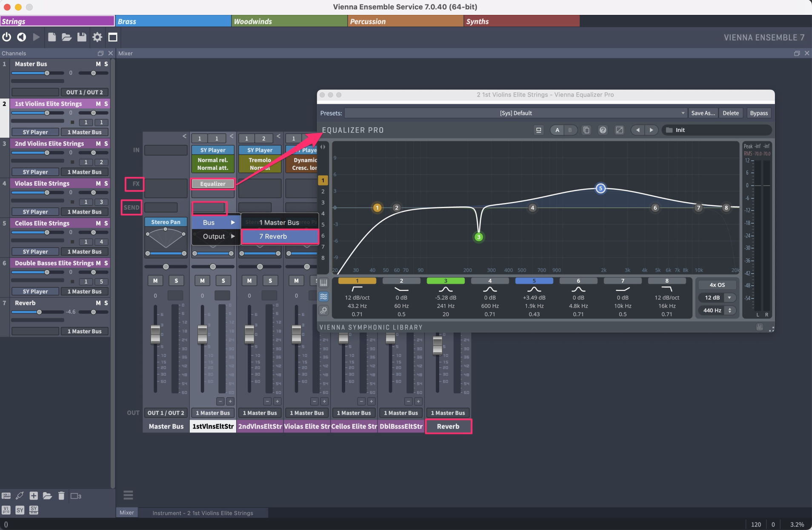Click the Save As... button
Viewport: 812px width, 530px height.
pos(703,113)
